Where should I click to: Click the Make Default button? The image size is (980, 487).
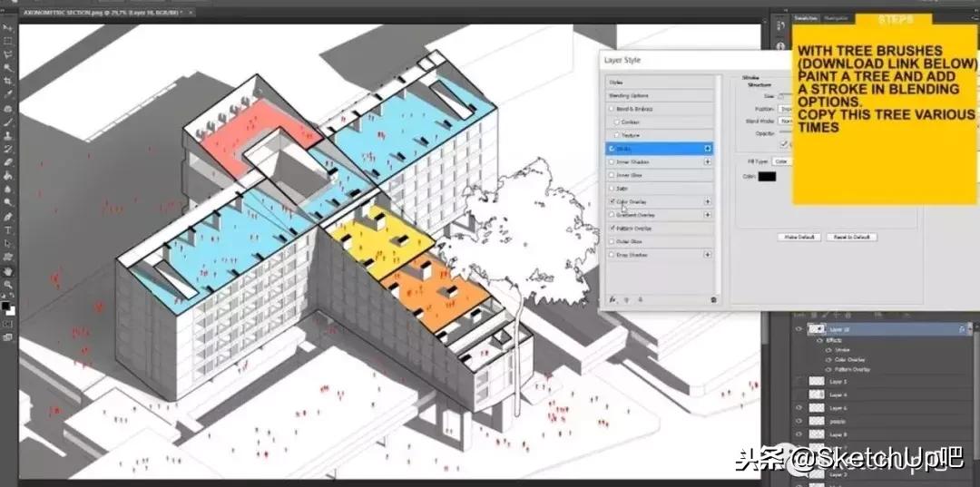799,238
